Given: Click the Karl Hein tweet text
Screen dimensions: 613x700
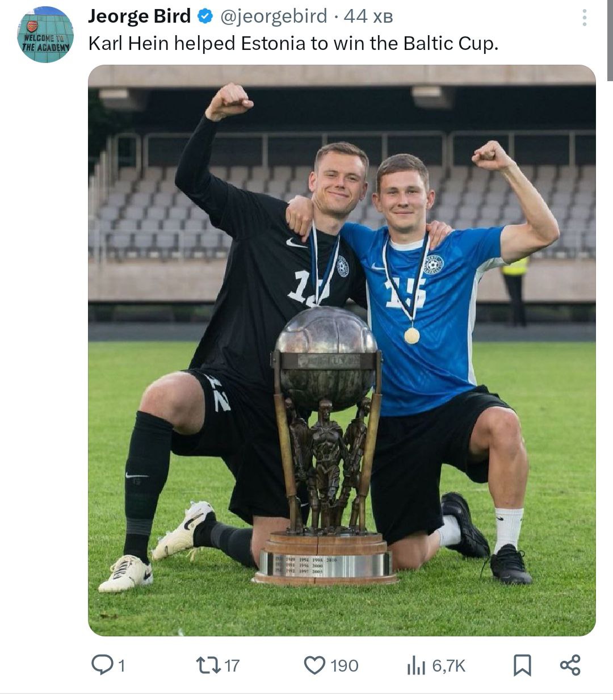Looking at the screenshot, I should (x=293, y=44).
